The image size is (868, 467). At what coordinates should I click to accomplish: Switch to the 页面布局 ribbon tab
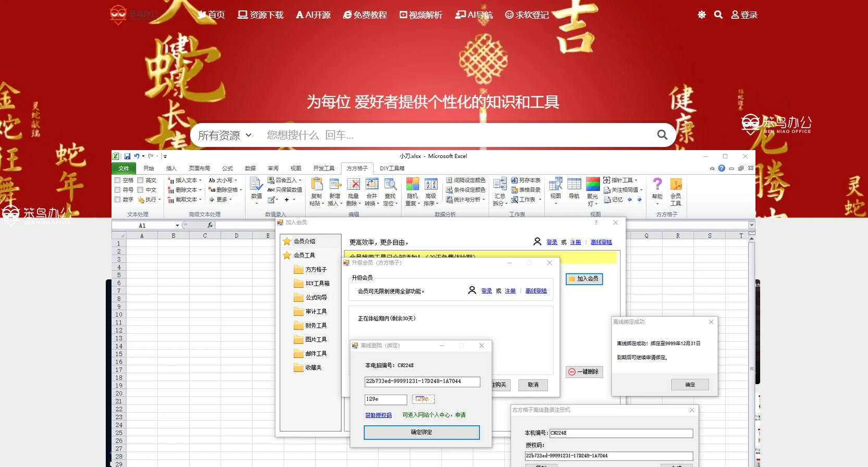pyautogui.click(x=200, y=168)
